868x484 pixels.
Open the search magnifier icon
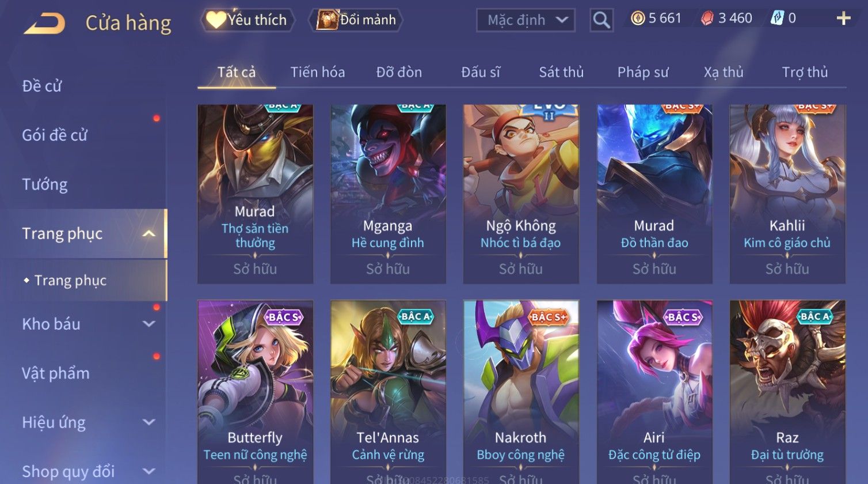(601, 20)
